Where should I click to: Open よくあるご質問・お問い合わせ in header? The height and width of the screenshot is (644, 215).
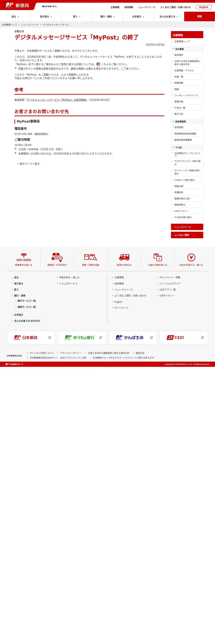(x=175, y=7)
